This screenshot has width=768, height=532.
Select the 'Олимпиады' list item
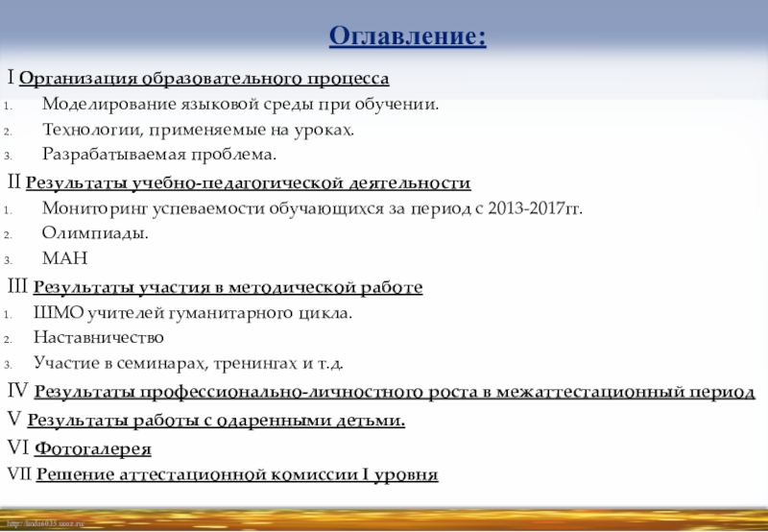click(96, 233)
